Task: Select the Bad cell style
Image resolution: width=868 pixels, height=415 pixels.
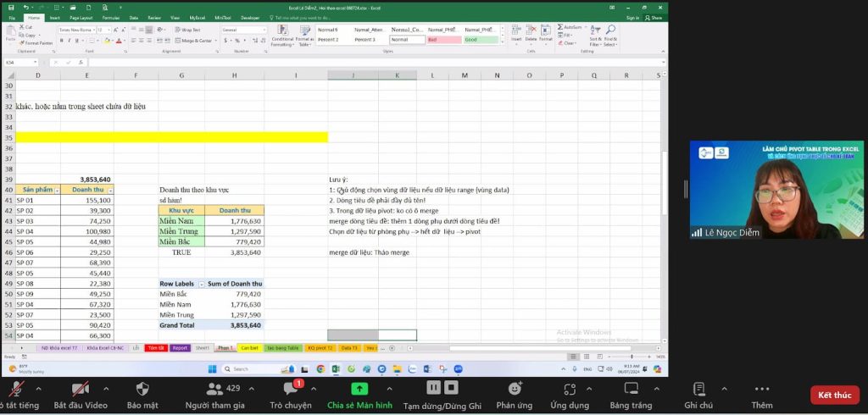Action: pyautogui.click(x=444, y=40)
